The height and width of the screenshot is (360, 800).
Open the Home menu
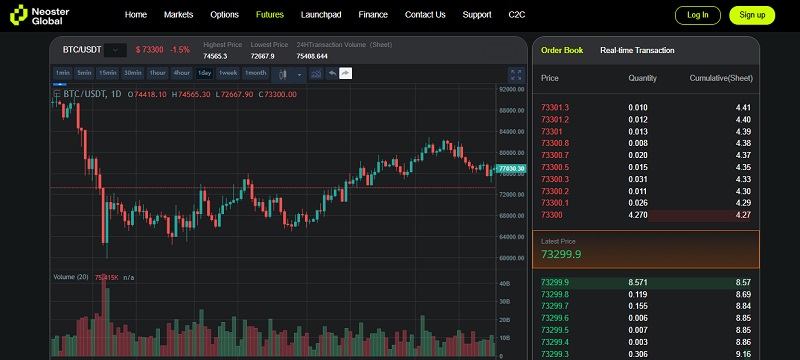click(136, 15)
